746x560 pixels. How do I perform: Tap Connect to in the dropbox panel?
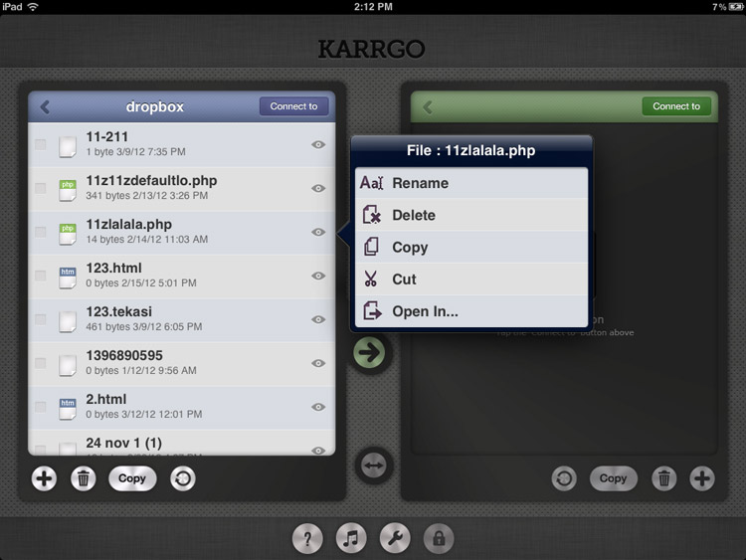click(294, 106)
